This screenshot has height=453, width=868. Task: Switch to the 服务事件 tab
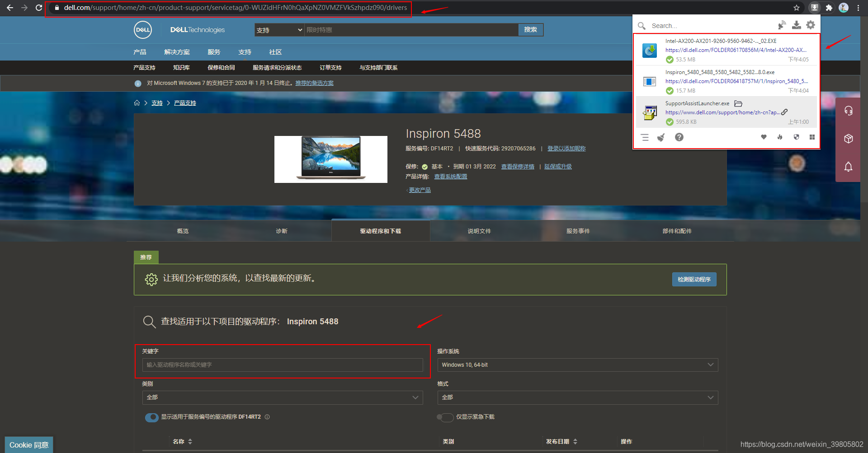pos(578,231)
